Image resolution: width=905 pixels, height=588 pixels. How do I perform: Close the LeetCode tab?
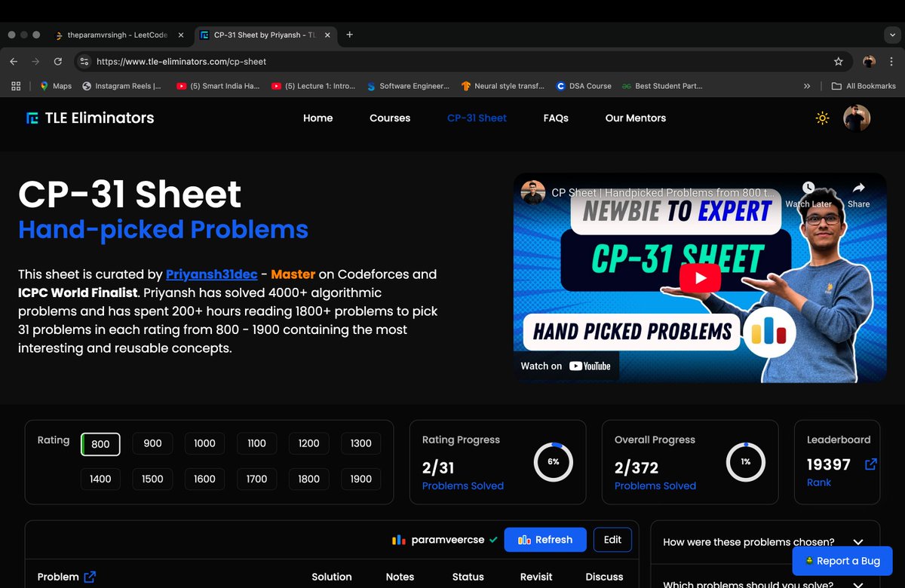tap(181, 35)
